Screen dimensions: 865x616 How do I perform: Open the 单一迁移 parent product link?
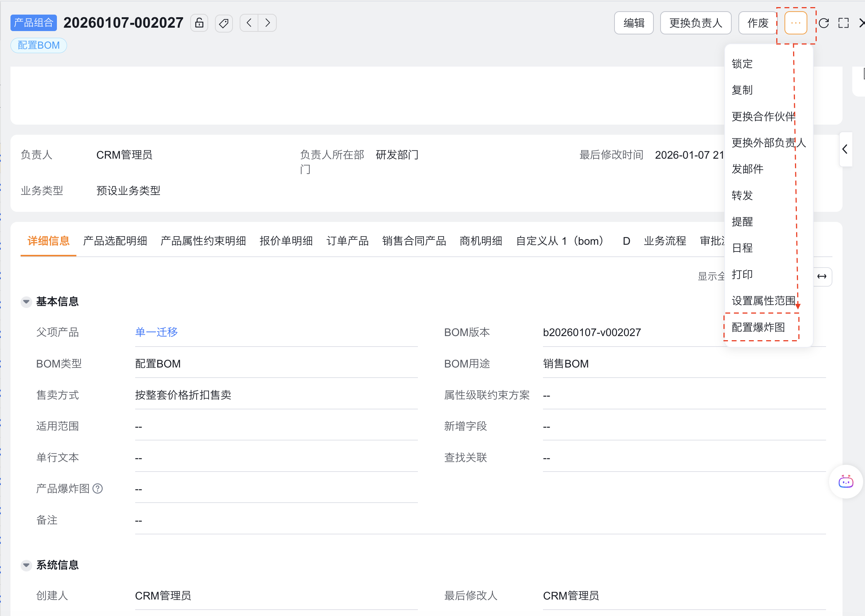(157, 332)
